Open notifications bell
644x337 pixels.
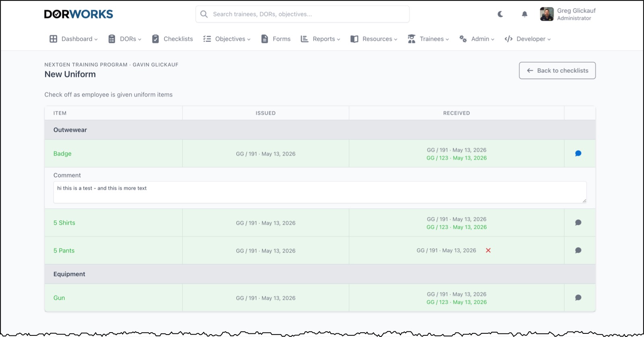coord(524,14)
